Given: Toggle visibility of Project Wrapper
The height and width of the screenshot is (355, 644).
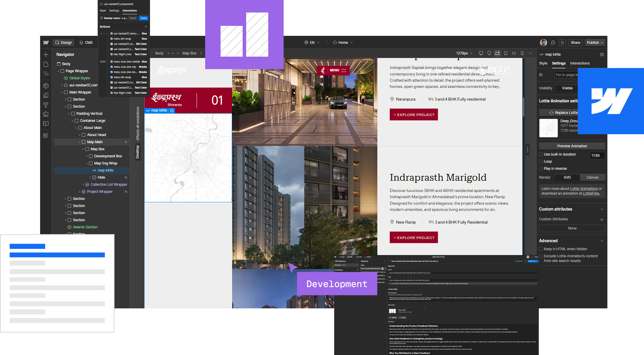Looking at the screenshot, I should tap(126, 192).
